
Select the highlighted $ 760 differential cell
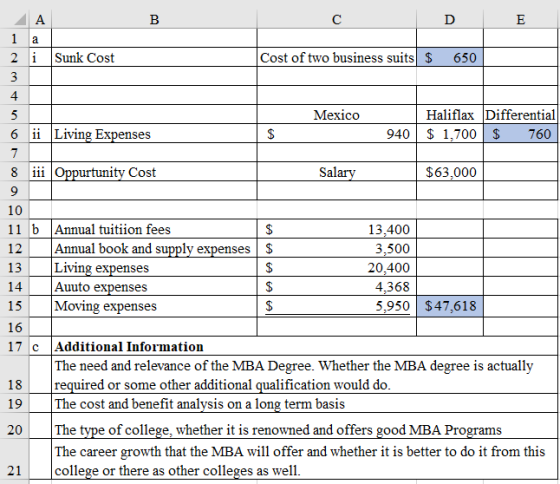pos(520,134)
